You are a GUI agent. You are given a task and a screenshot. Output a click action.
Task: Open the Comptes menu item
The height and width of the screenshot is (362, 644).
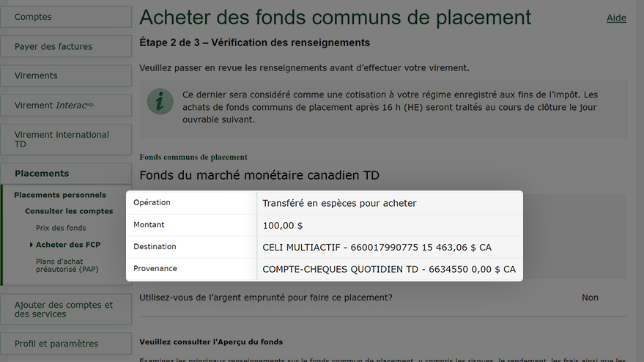[66, 17]
